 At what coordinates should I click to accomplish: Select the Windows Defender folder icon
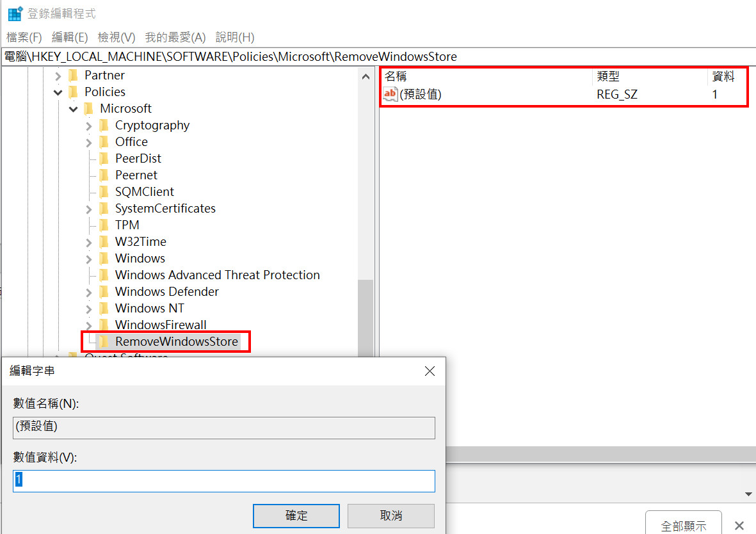tap(104, 291)
